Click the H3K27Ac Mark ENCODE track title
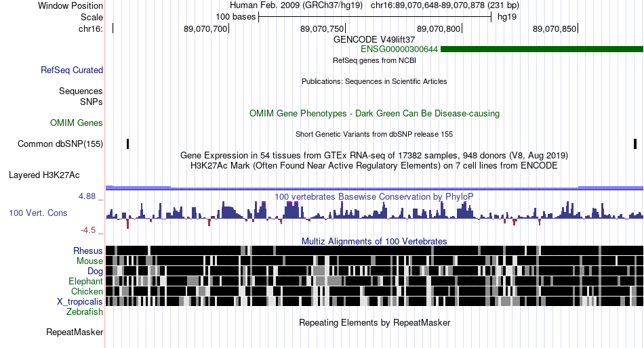The image size is (644, 348). 374,166
